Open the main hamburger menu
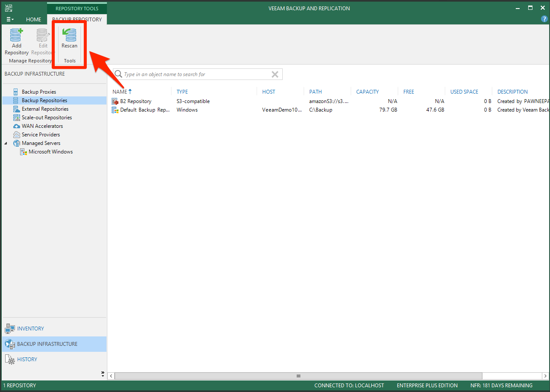 pyautogui.click(x=10, y=19)
